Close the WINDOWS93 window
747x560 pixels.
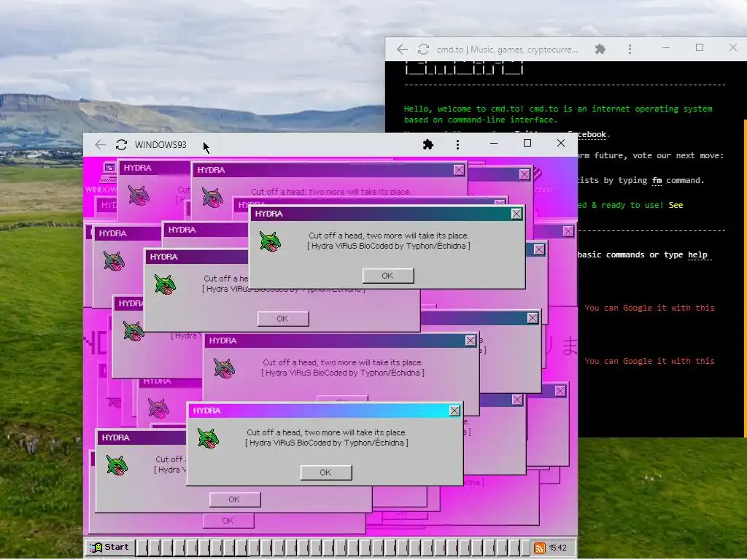point(561,144)
